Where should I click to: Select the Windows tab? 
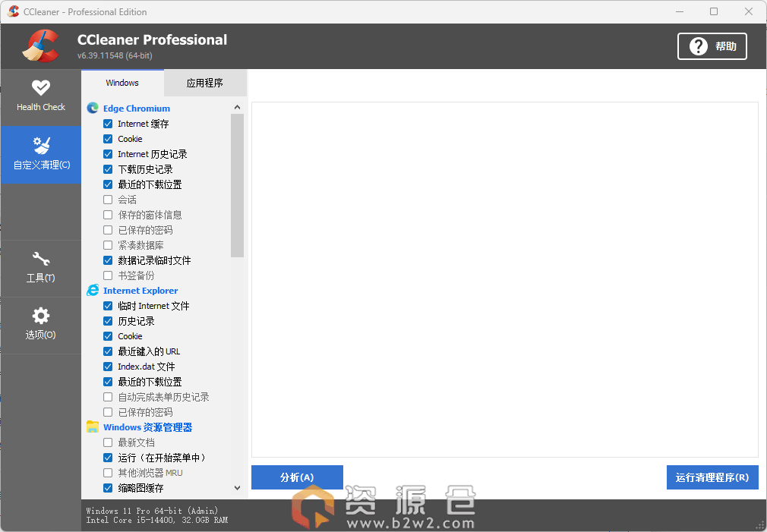coord(122,83)
